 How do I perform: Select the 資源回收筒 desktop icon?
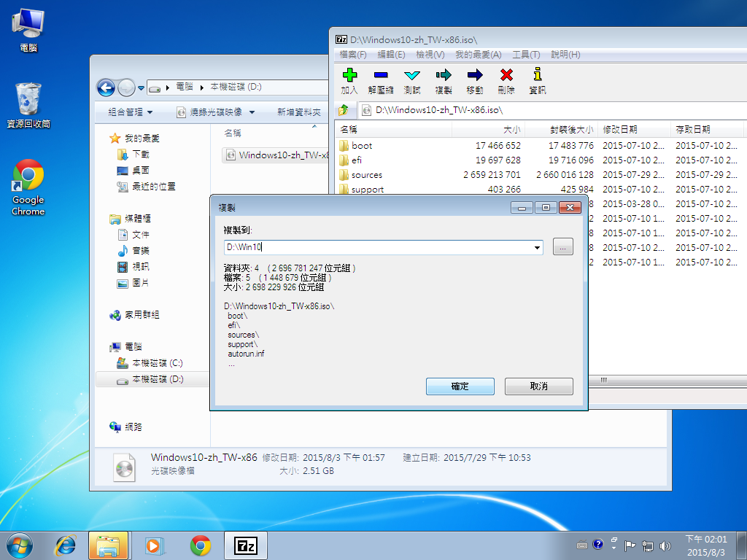[x=28, y=105]
